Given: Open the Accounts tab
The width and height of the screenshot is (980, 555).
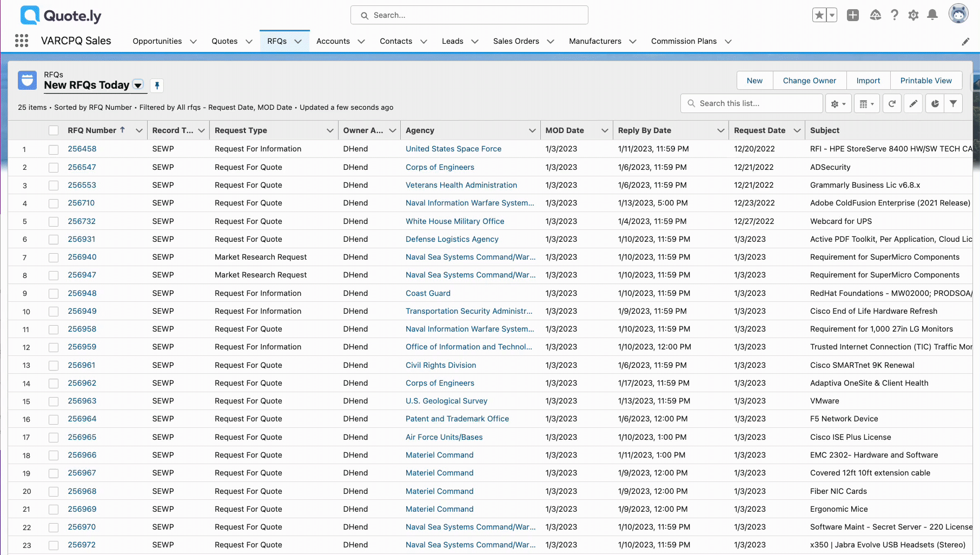Looking at the screenshot, I should 333,41.
